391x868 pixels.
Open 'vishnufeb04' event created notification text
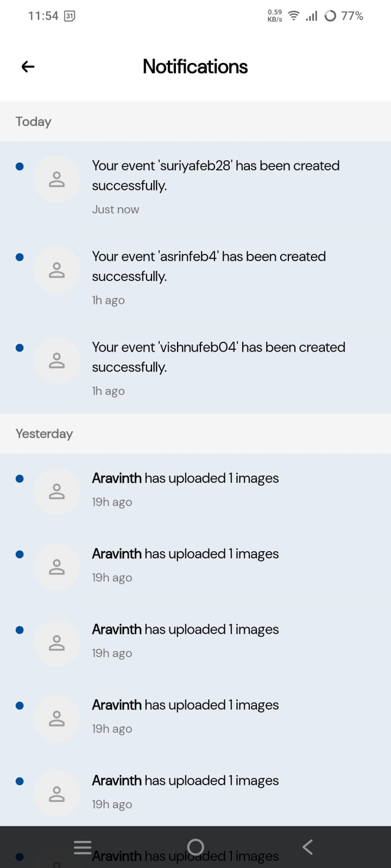(218, 356)
